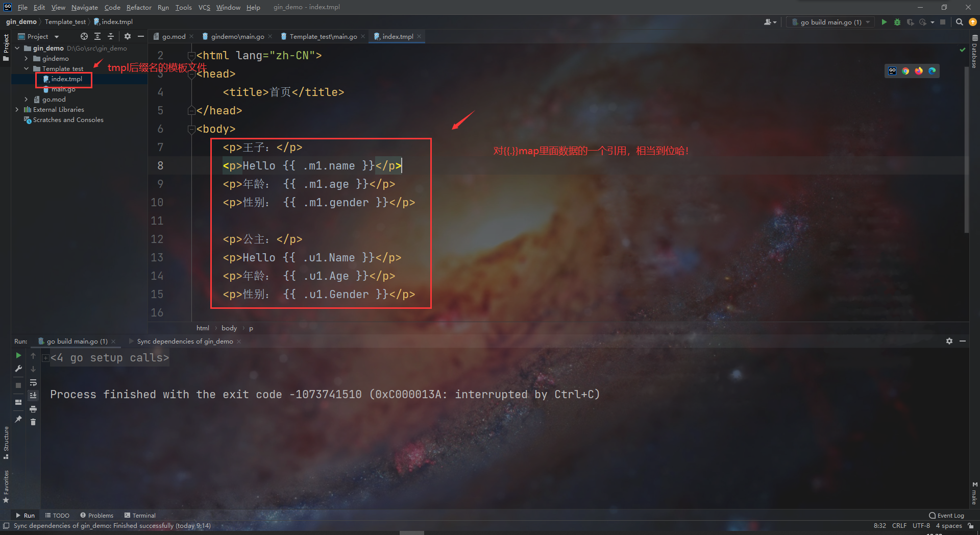Open Search Everywhere with the magnifier icon

click(960, 22)
